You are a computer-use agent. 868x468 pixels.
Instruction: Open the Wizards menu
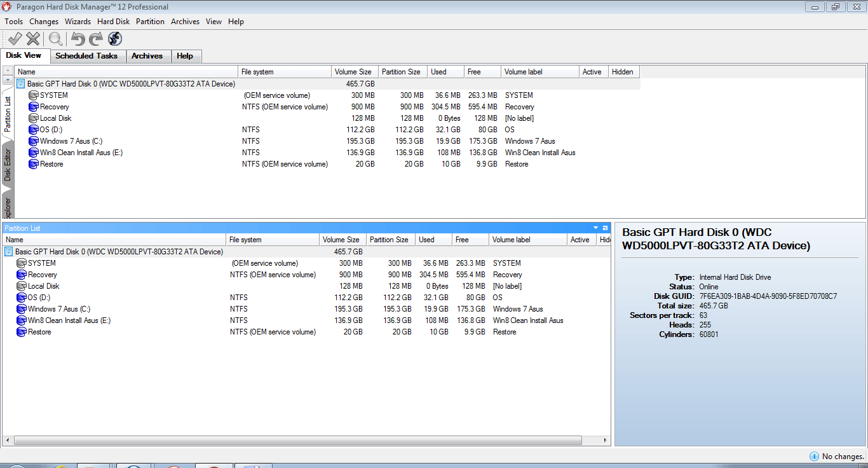[x=78, y=22]
